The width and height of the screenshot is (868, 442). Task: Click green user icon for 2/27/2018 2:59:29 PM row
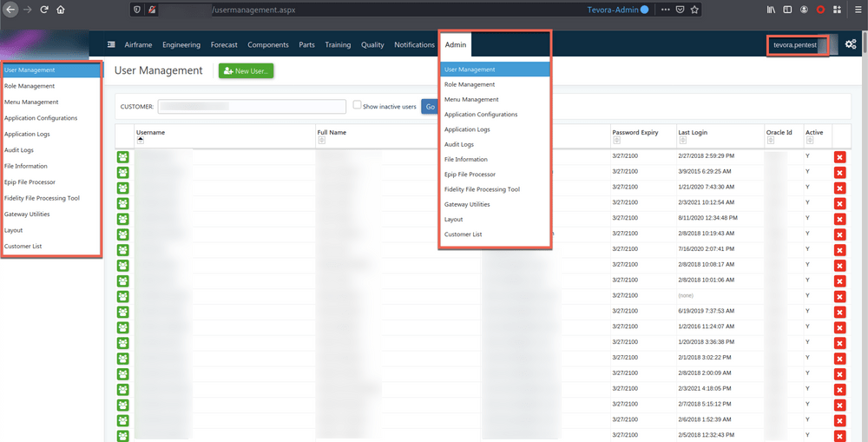pos(122,157)
